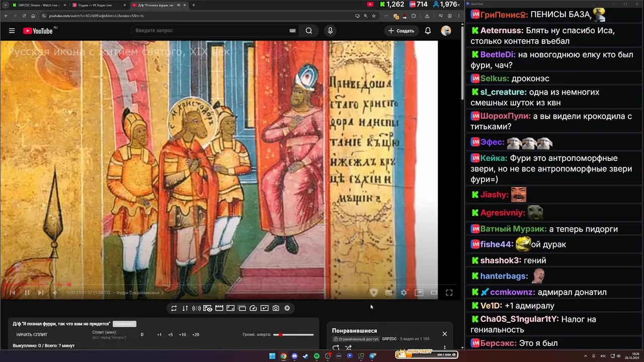
Task: Open the account avatar menu
Action: tap(446, 31)
